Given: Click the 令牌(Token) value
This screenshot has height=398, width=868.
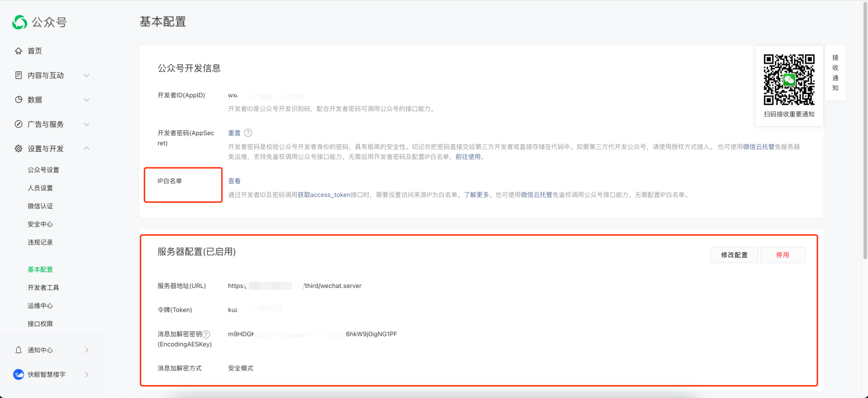Looking at the screenshot, I should 255,309.
